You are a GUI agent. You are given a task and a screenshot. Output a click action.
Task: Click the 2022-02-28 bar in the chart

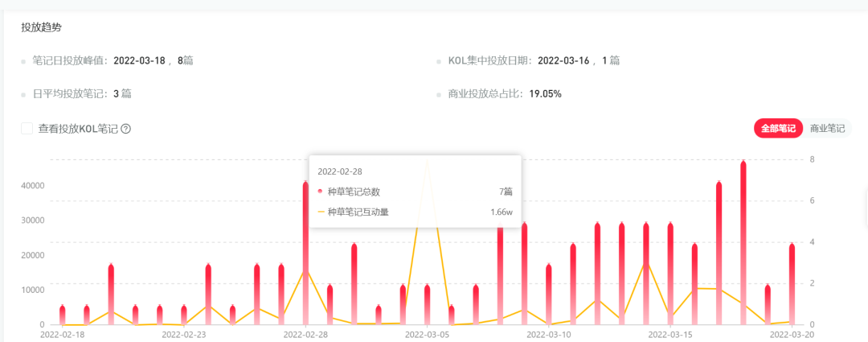tap(305, 253)
